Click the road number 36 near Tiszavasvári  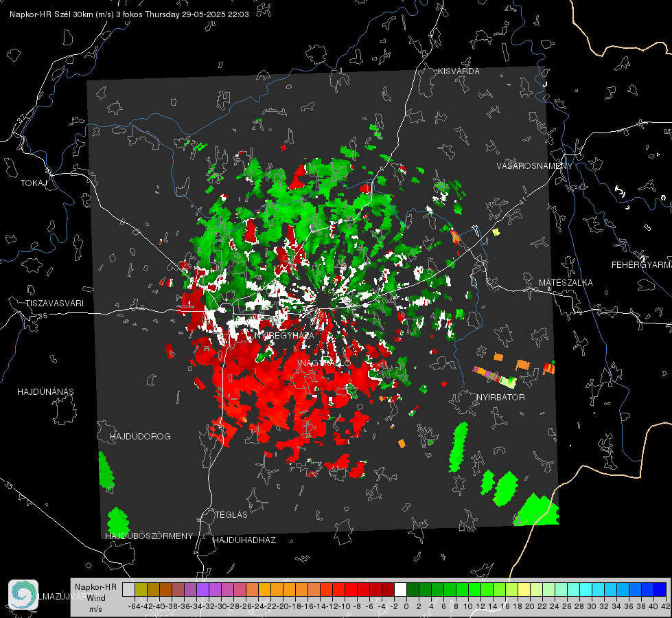(43, 316)
